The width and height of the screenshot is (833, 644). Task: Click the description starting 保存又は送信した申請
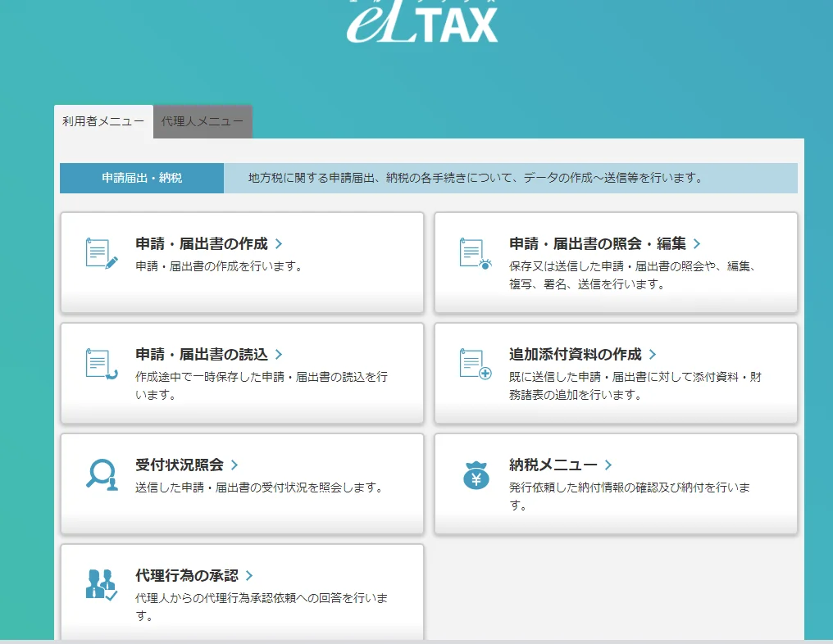(632, 275)
